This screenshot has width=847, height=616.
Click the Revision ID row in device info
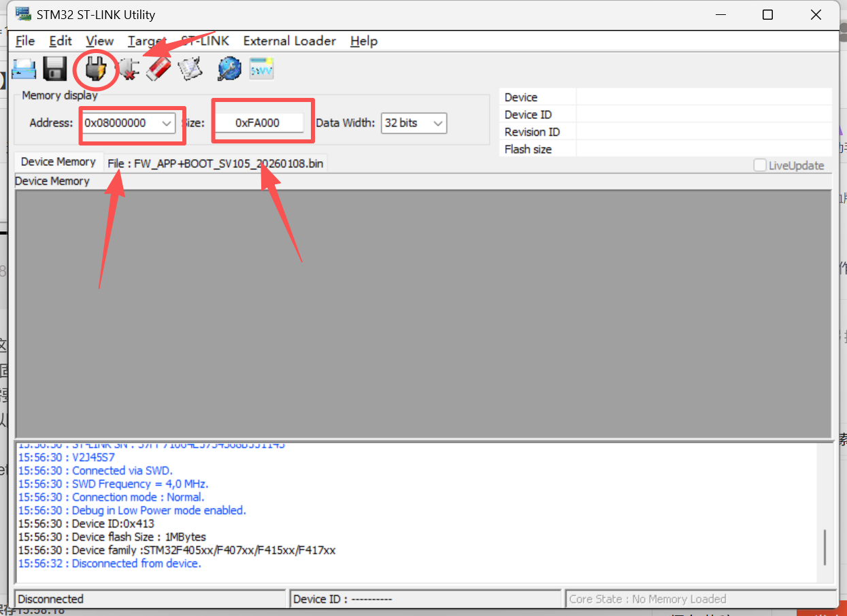(x=665, y=132)
